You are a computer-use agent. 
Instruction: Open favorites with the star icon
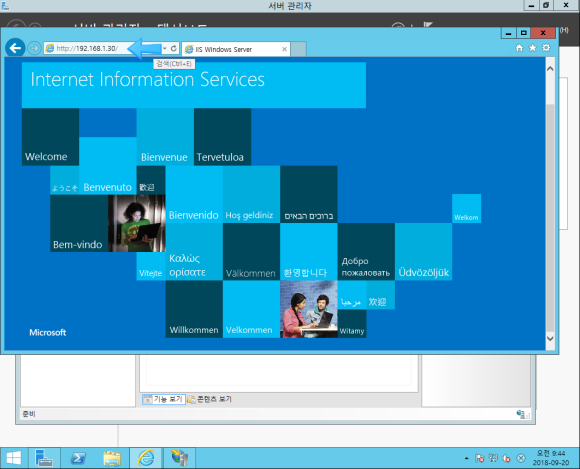(x=533, y=48)
